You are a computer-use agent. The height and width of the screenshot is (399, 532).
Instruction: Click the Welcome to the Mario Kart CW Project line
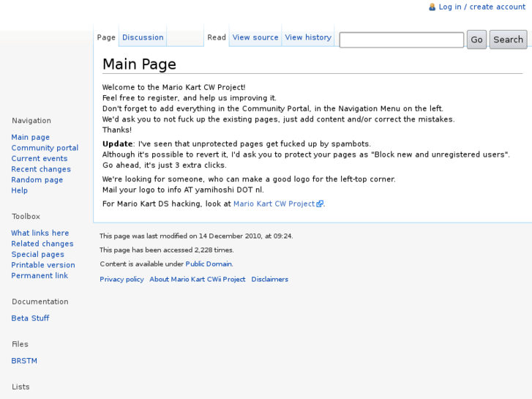(174, 87)
